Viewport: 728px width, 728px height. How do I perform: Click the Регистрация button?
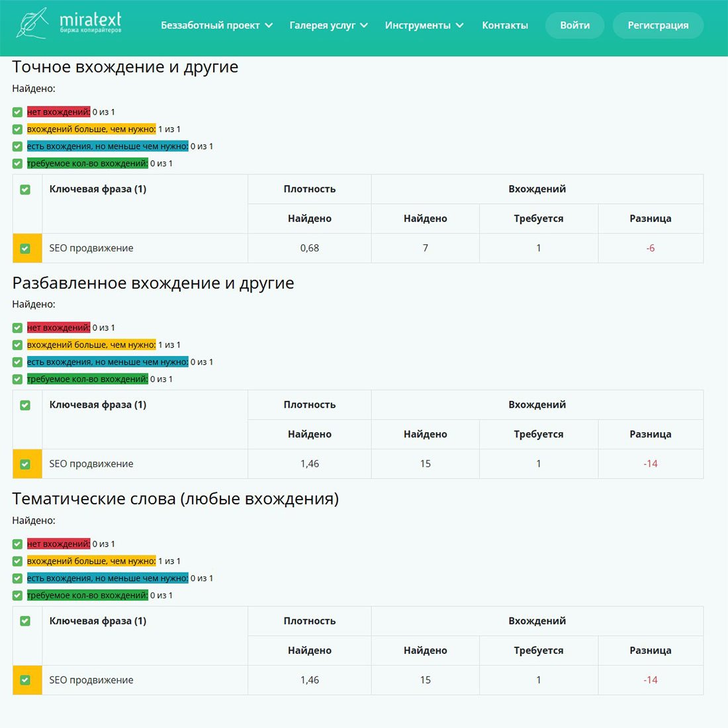tap(658, 25)
